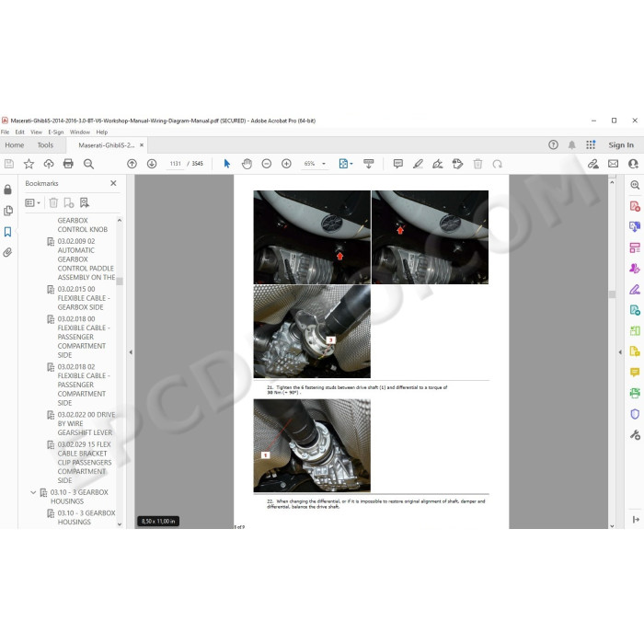Collapse 03.10 - 3 GEARBOX HOUSINGS section
This screenshot has height=644, width=644.
point(33,492)
